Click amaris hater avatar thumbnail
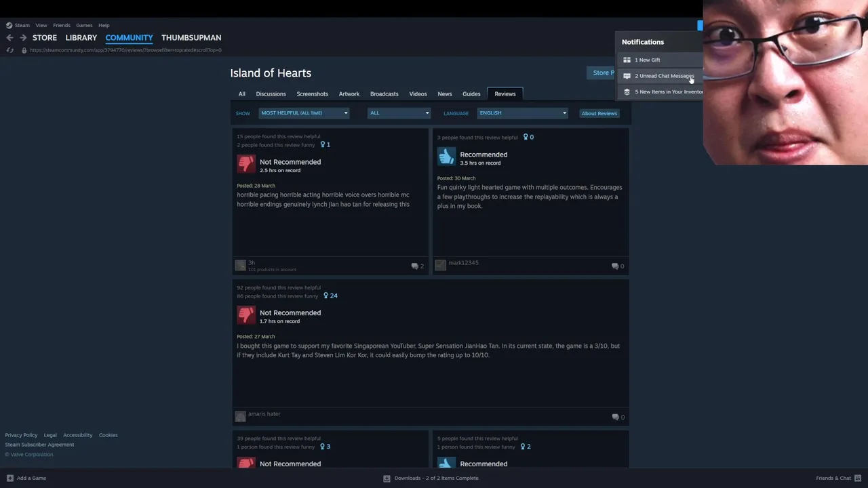The height and width of the screenshot is (488, 868). point(240,416)
